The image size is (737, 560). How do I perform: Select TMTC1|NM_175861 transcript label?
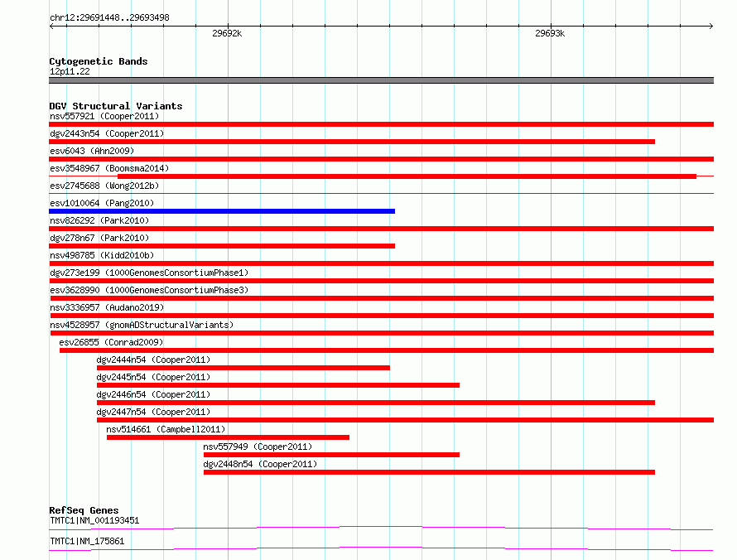click(x=87, y=541)
